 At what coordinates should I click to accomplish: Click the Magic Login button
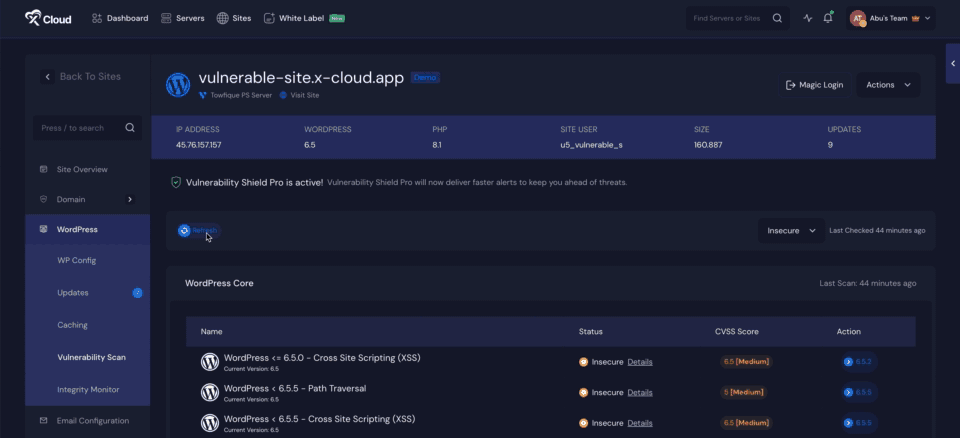(x=814, y=85)
